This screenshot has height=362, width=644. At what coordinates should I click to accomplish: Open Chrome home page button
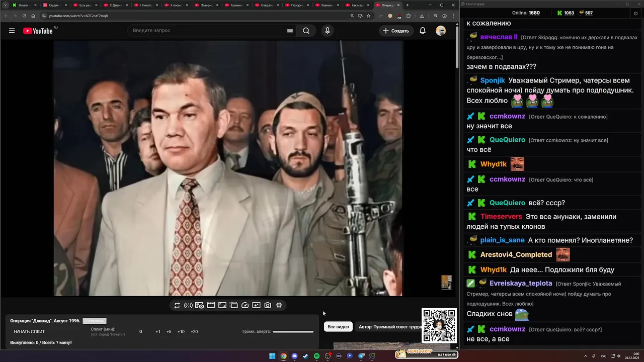tap(33, 16)
